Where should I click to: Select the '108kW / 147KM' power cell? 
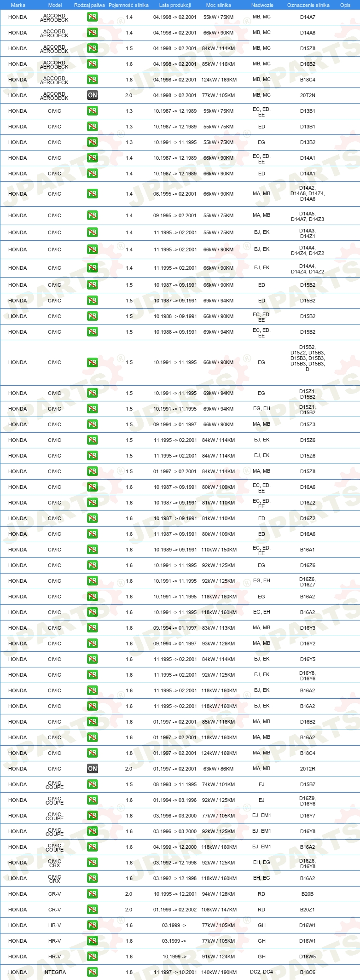[x=219, y=910]
